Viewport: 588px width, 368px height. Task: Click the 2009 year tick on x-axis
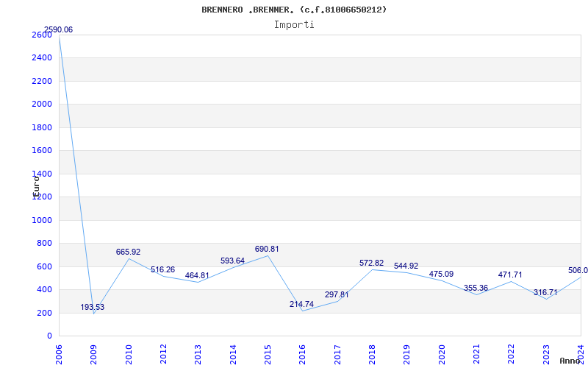[94, 350]
